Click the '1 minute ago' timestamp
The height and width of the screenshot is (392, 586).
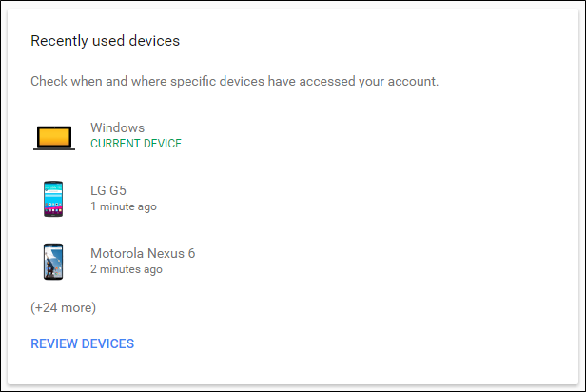(124, 206)
